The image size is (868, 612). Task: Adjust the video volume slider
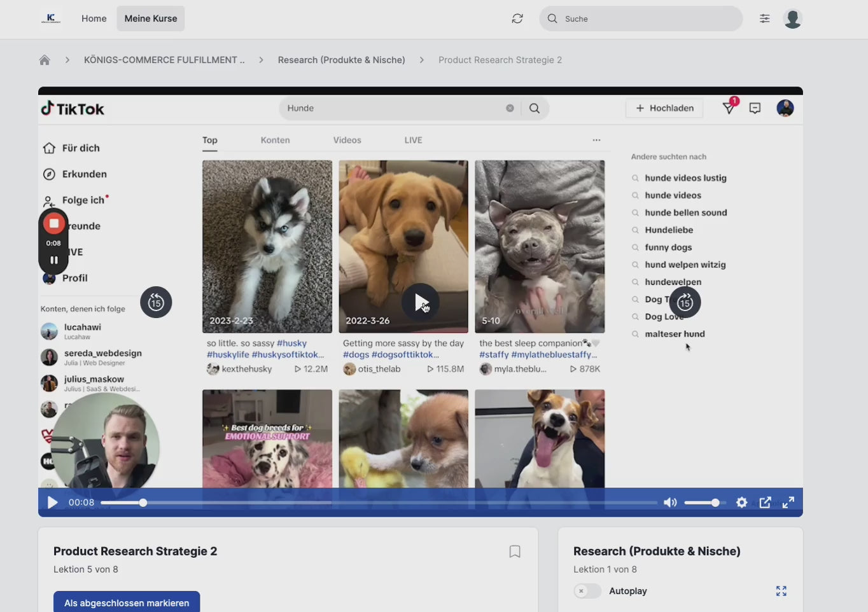[x=705, y=503]
